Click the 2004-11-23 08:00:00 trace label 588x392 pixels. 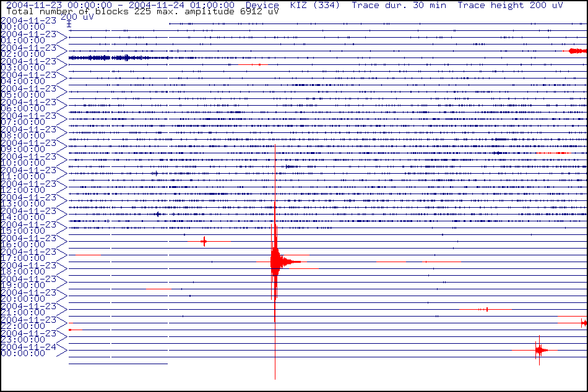click(28, 132)
